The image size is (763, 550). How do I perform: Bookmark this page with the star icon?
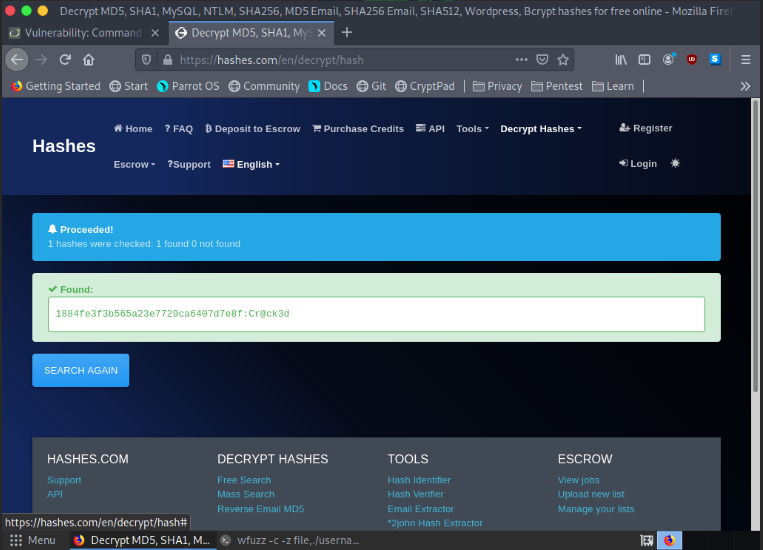(563, 60)
